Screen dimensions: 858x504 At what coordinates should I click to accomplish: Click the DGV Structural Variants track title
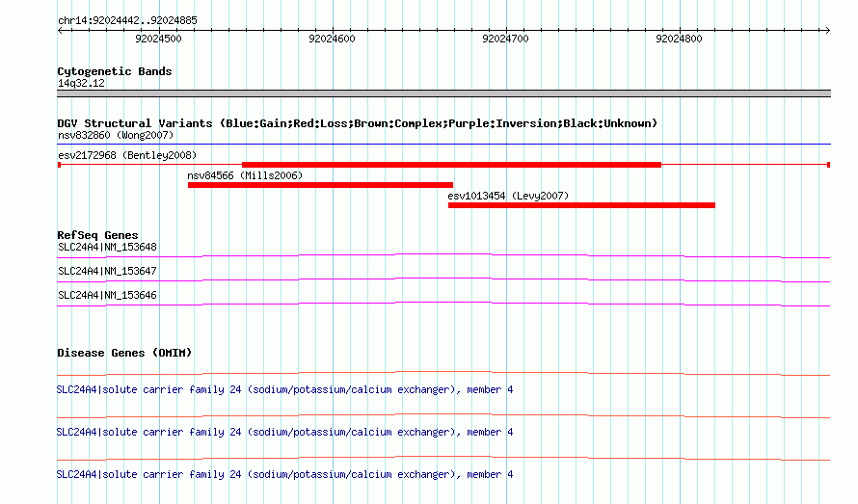358,123
